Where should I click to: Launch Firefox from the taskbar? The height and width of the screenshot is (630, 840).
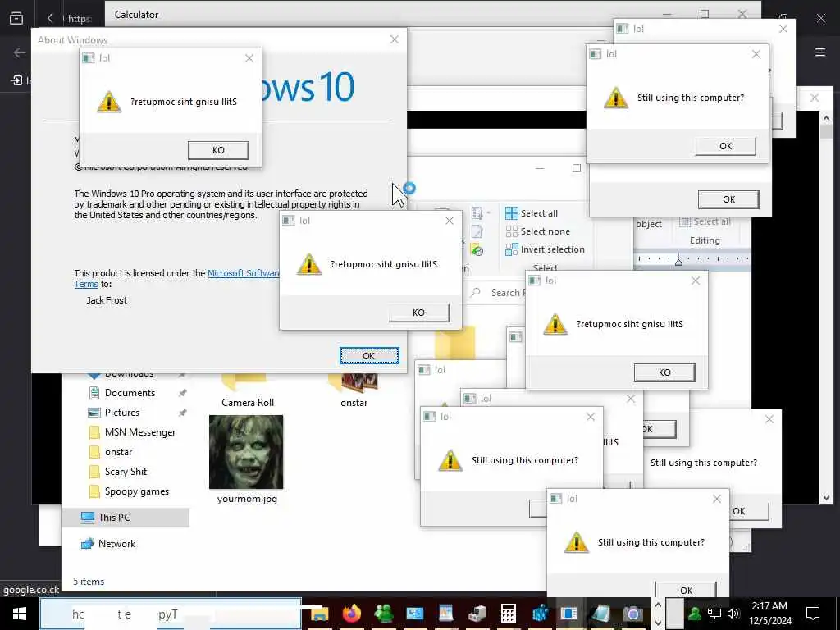[x=351, y=614]
